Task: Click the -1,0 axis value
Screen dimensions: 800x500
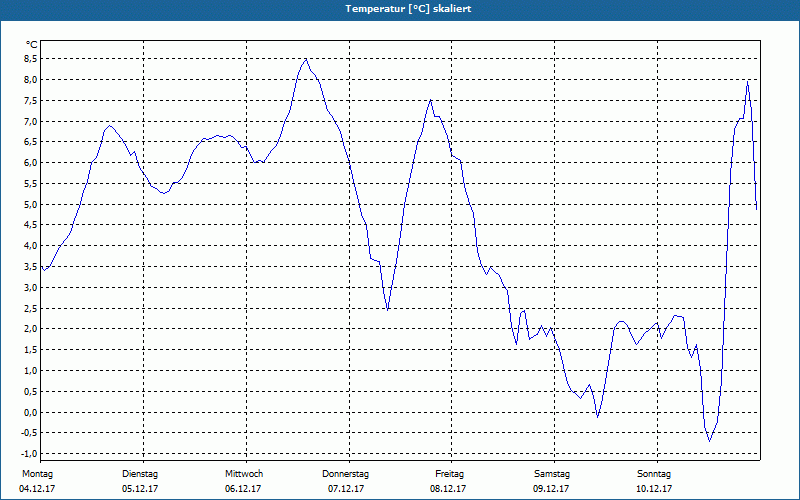Action: pyautogui.click(x=30, y=454)
